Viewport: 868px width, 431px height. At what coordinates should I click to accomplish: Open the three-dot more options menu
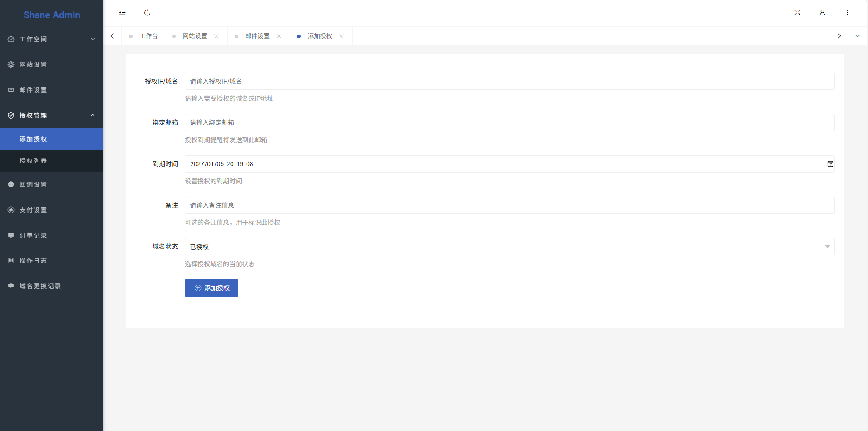click(x=847, y=13)
